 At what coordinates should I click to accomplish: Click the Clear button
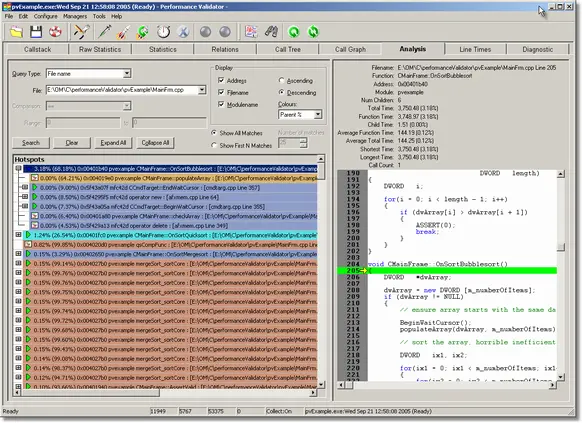(72, 143)
